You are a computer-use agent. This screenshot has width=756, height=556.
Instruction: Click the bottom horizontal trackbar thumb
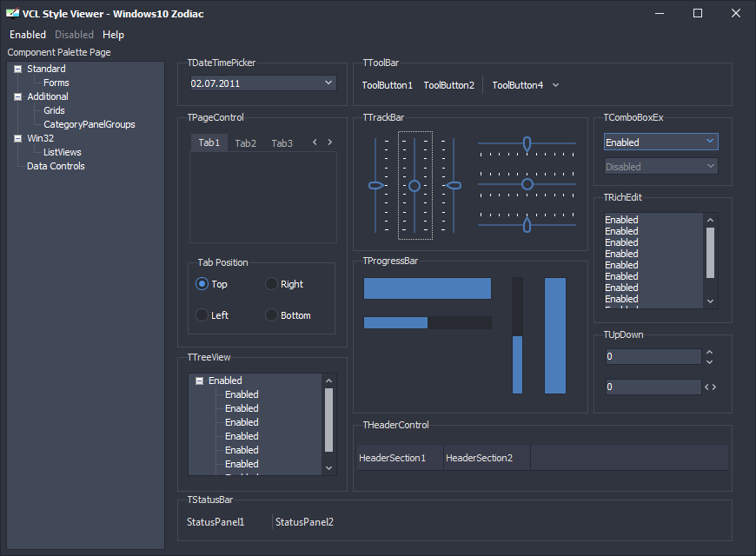[x=527, y=225]
